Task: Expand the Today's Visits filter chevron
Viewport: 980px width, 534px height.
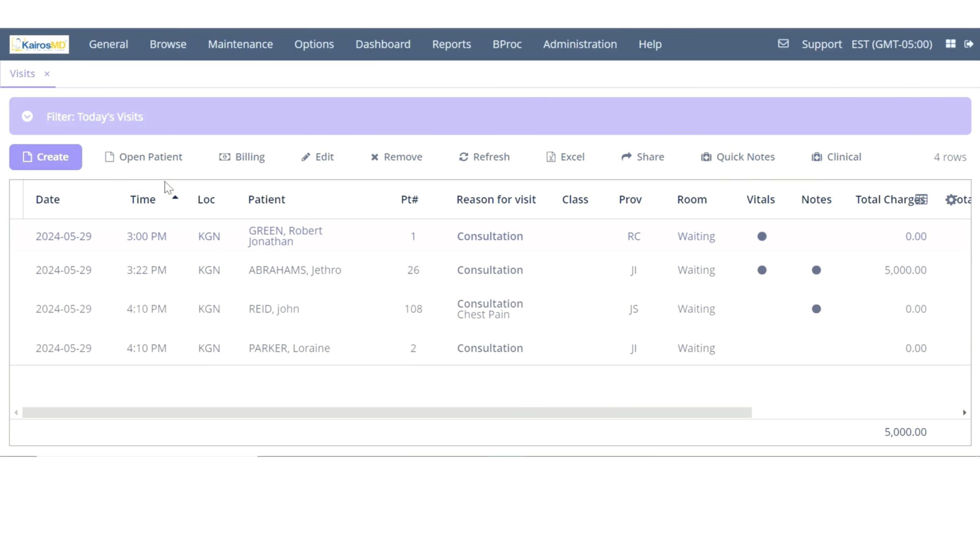Action: click(x=27, y=116)
